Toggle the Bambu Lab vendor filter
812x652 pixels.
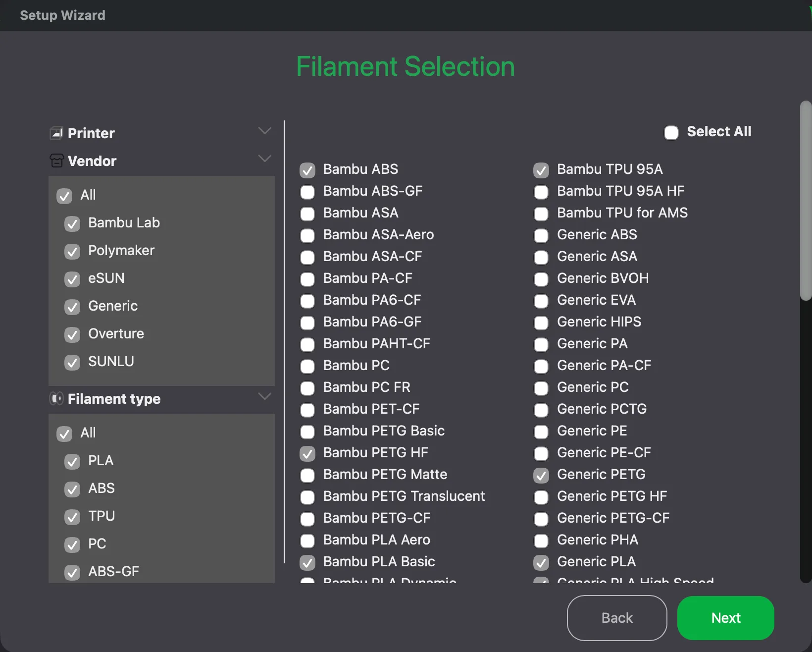[72, 223]
